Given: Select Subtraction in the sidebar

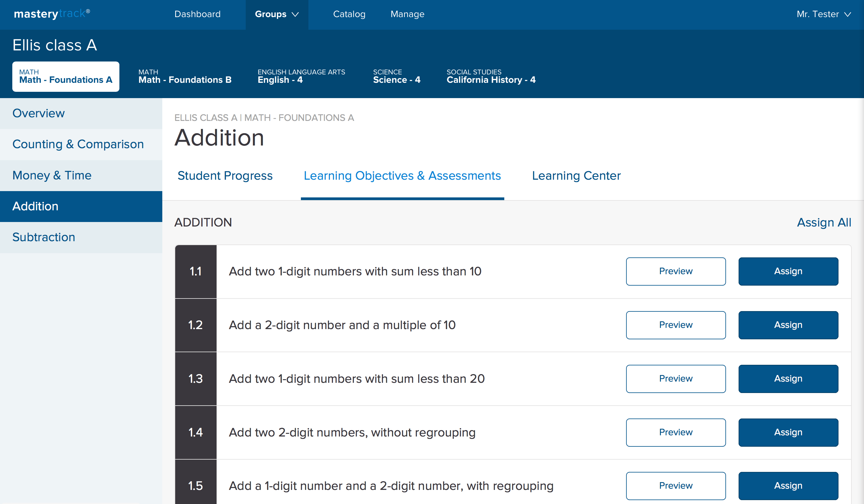Looking at the screenshot, I should pyautogui.click(x=44, y=237).
